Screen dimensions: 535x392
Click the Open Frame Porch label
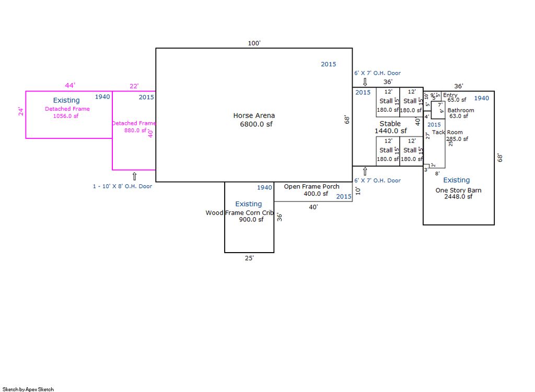click(311, 186)
